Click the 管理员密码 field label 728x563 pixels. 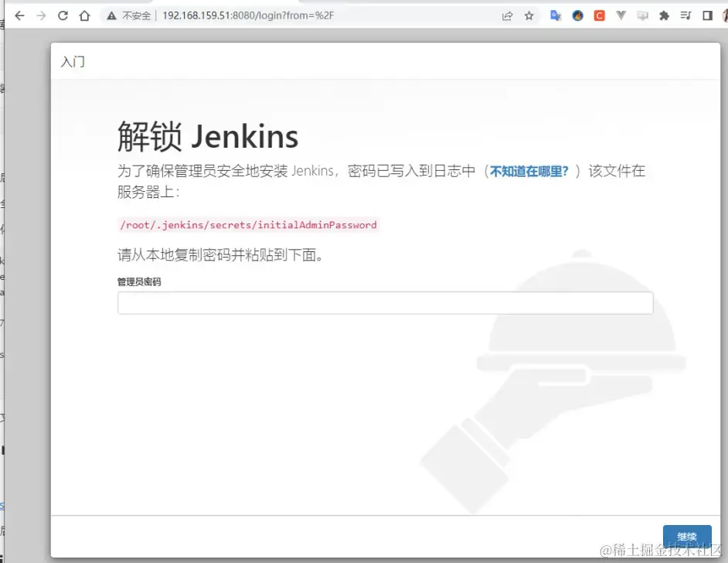pos(139,282)
